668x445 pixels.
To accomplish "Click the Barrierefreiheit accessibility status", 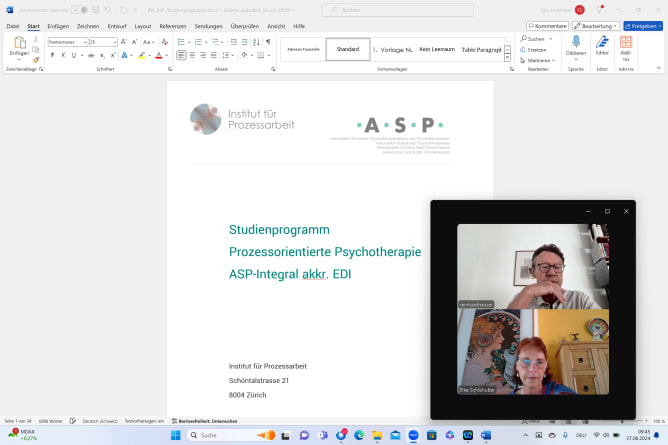I will coord(204,421).
